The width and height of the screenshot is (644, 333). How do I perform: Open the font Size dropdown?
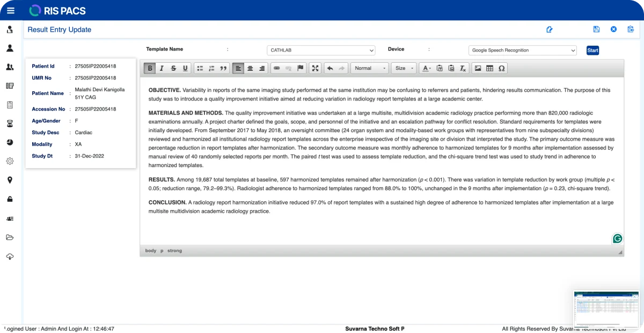click(x=404, y=68)
